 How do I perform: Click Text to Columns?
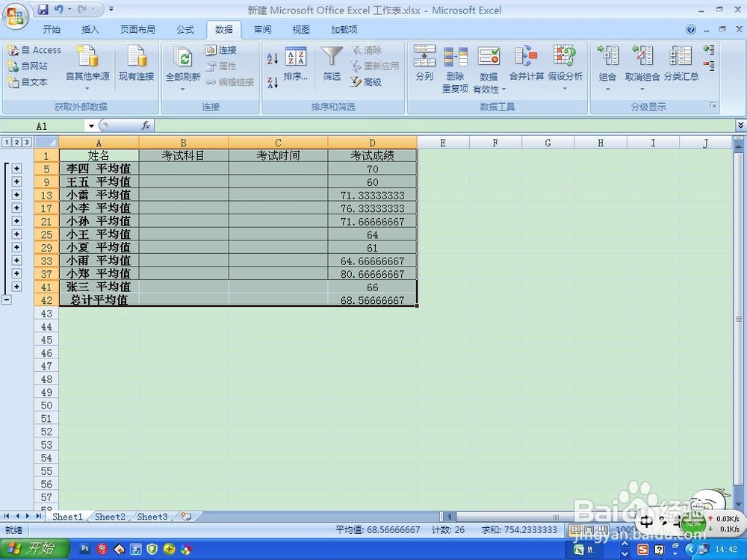[x=424, y=63]
